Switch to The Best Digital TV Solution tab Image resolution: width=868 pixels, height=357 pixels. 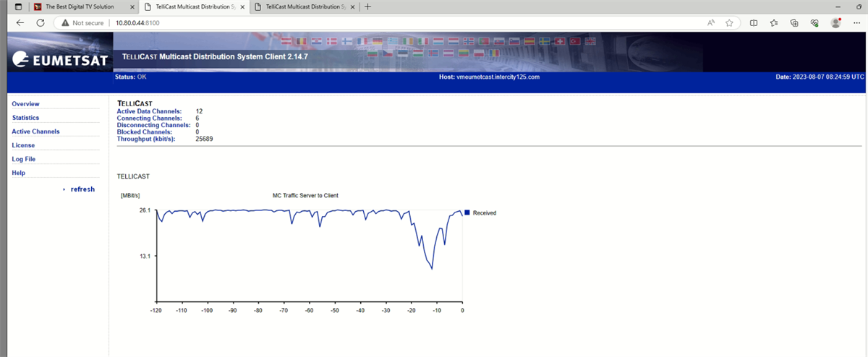80,7
